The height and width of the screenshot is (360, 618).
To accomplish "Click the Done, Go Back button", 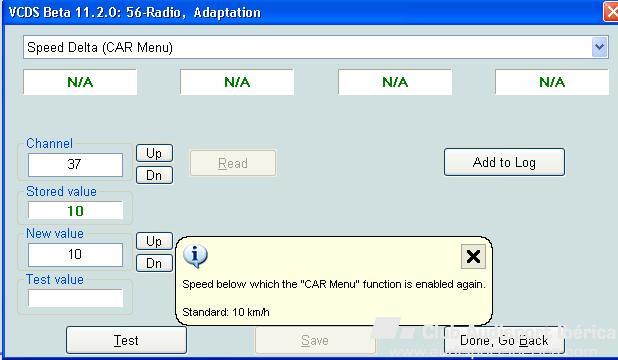I will [x=504, y=340].
